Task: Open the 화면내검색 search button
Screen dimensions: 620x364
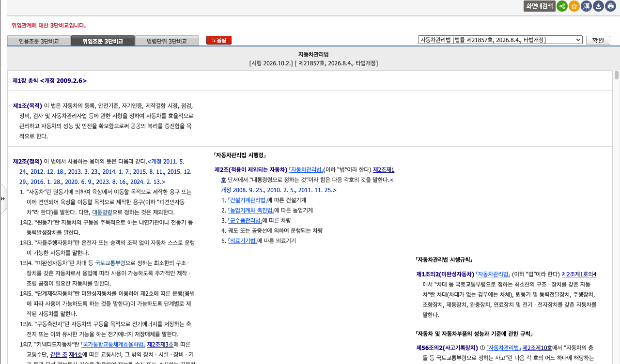Action: click(x=539, y=6)
